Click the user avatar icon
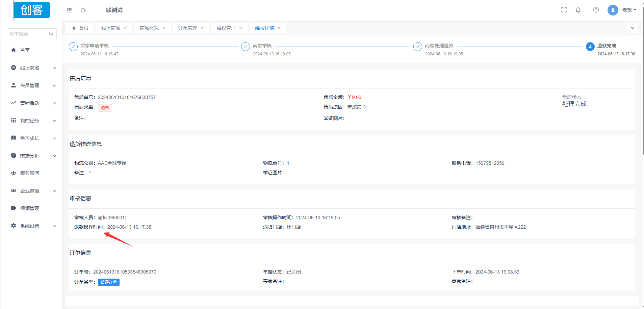Image resolution: width=644 pixels, height=309 pixels. 613,10
